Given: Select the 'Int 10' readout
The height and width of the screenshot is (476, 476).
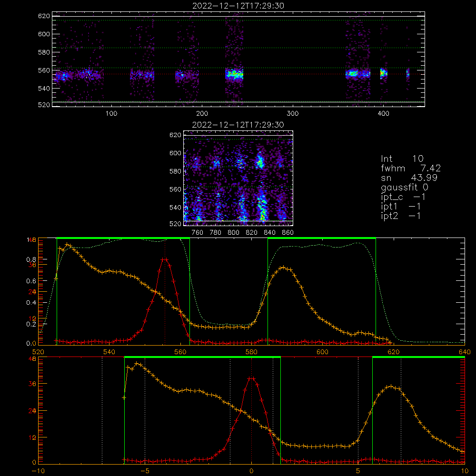Looking at the screenshot, I should pyautogui.click(x=402, y=159).
